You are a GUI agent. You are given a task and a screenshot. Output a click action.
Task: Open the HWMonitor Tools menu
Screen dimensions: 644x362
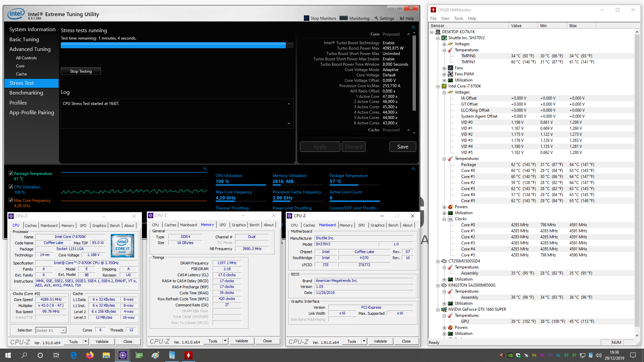(x=459, y=18)
